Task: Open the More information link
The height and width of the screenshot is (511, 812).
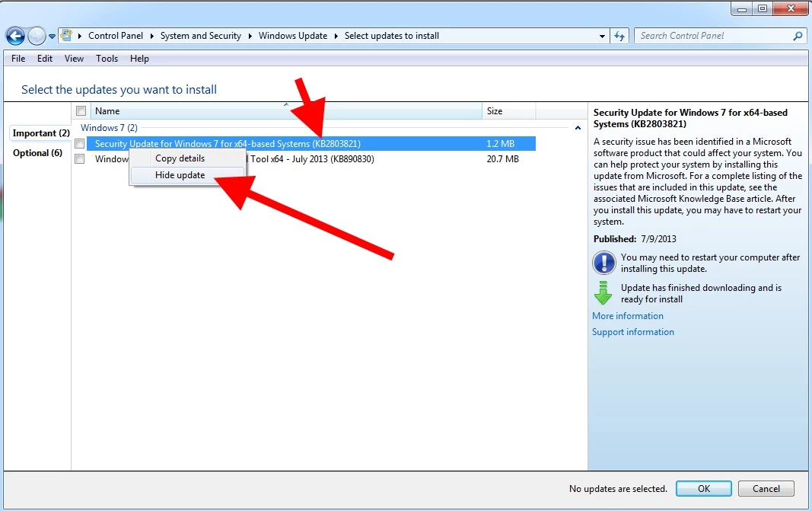Action: coord(628,316)
